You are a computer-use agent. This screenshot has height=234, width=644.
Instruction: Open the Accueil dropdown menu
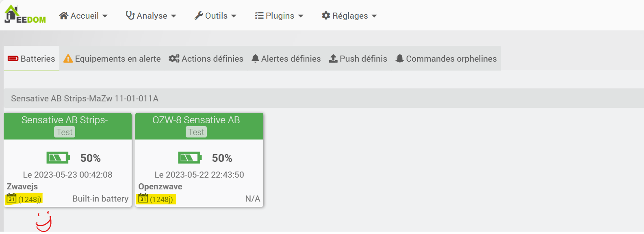tap(83, 16)
